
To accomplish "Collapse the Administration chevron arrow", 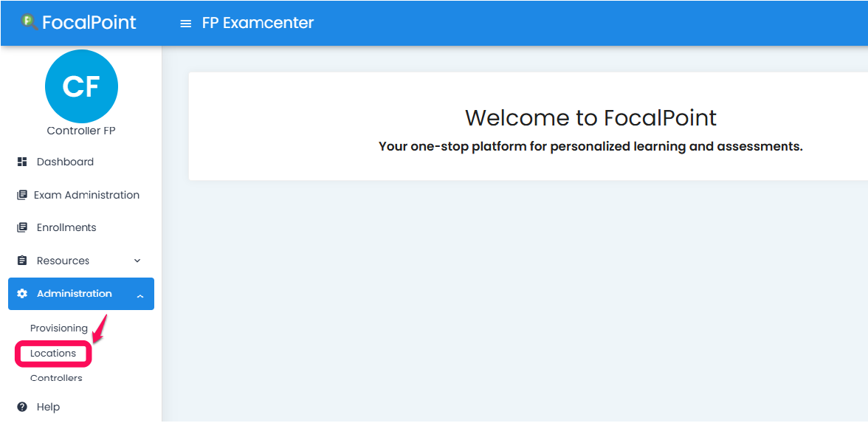I will coord(140,297).
